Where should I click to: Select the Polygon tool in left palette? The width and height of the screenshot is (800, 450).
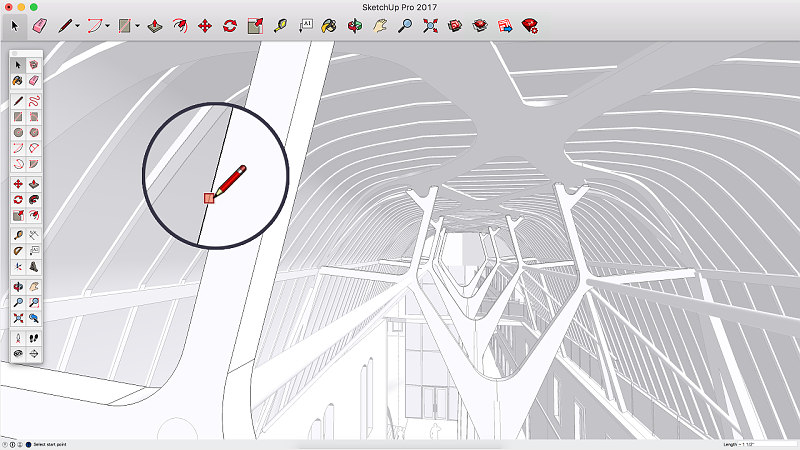pos(33,132)
